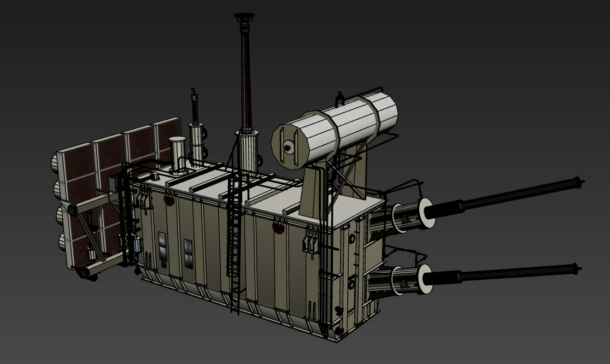The height and width of the screenshot is (364, 610).
Task: Click the medium bushing beside the turret
Action: [x=196, y=142]
